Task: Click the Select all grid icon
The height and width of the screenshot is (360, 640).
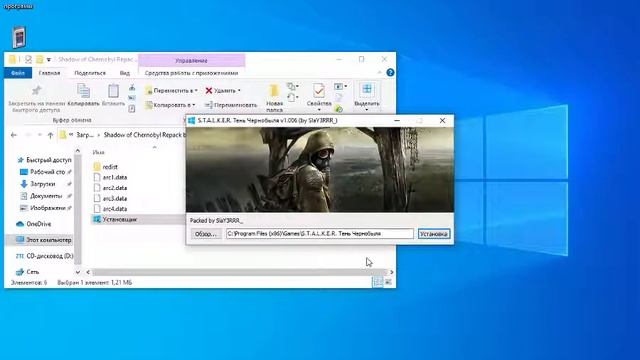Action: [367, 89]
